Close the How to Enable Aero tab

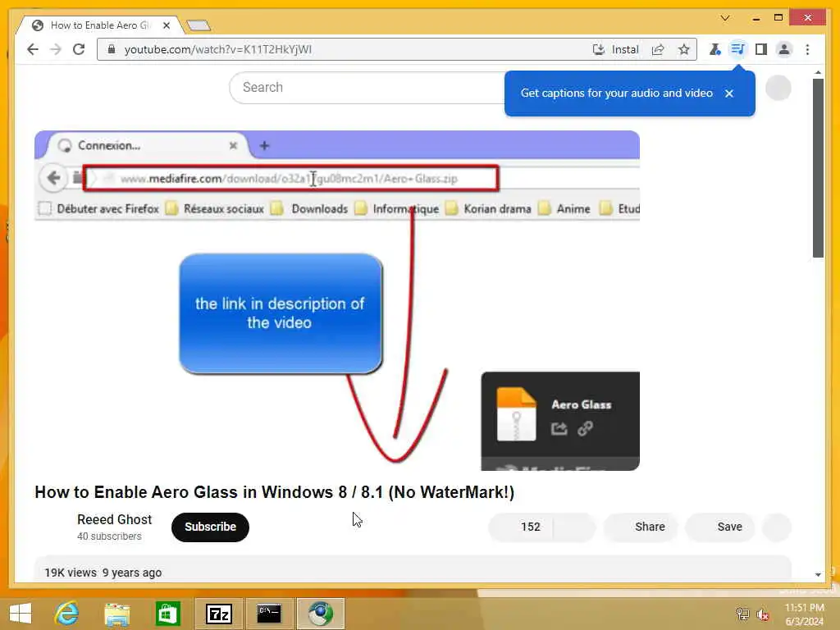pyautogui.click(x=167, y=25)
